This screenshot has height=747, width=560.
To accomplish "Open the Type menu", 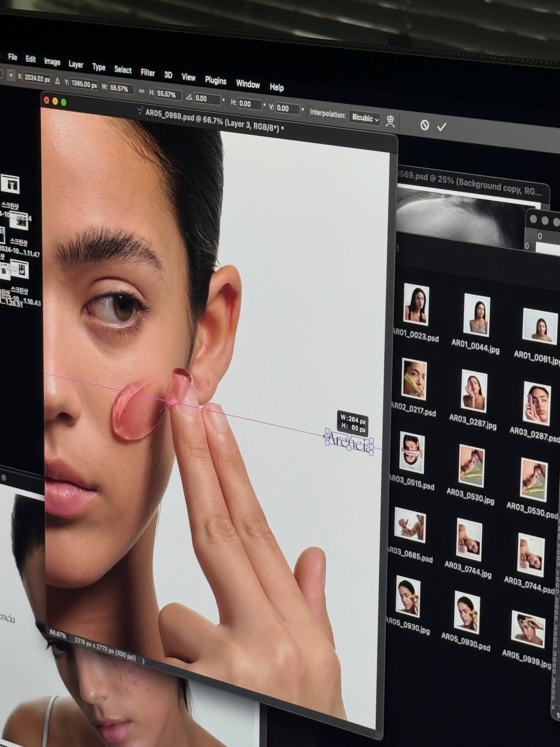I will 99,67.
